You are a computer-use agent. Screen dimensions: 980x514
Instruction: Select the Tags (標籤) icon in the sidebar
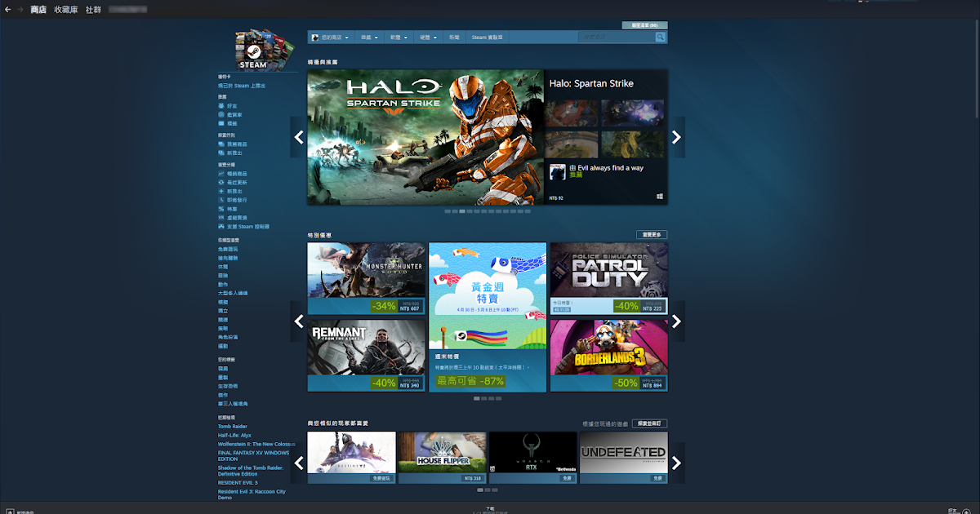(x=220, y=124)
